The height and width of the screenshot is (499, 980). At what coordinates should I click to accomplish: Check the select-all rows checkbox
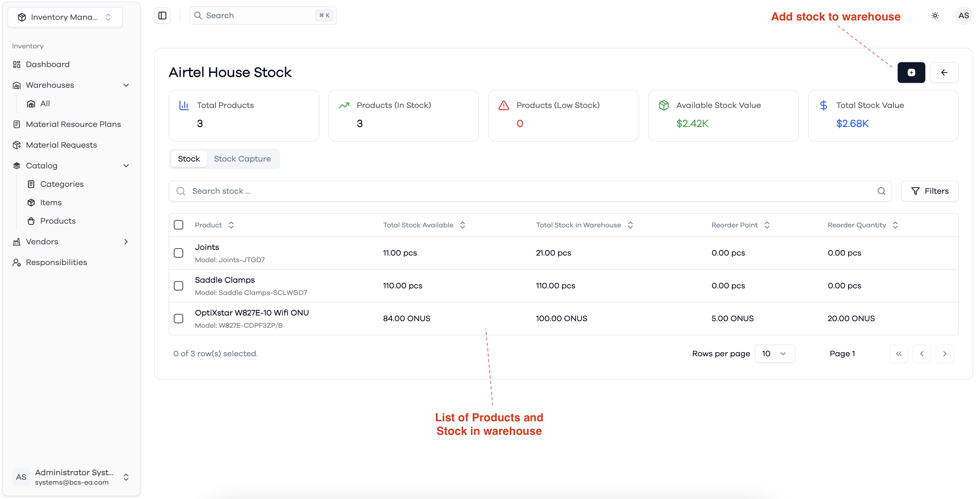click(x=178, y=225)
